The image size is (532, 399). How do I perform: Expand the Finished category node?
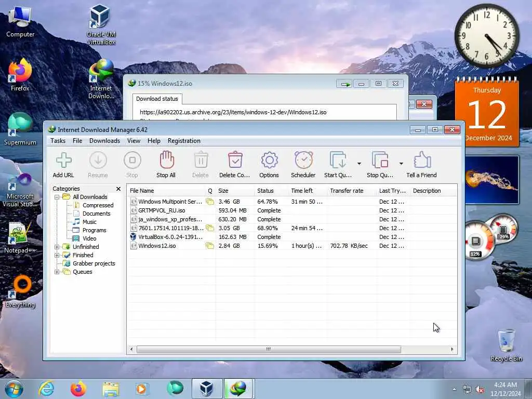click(x=57, y=255)
